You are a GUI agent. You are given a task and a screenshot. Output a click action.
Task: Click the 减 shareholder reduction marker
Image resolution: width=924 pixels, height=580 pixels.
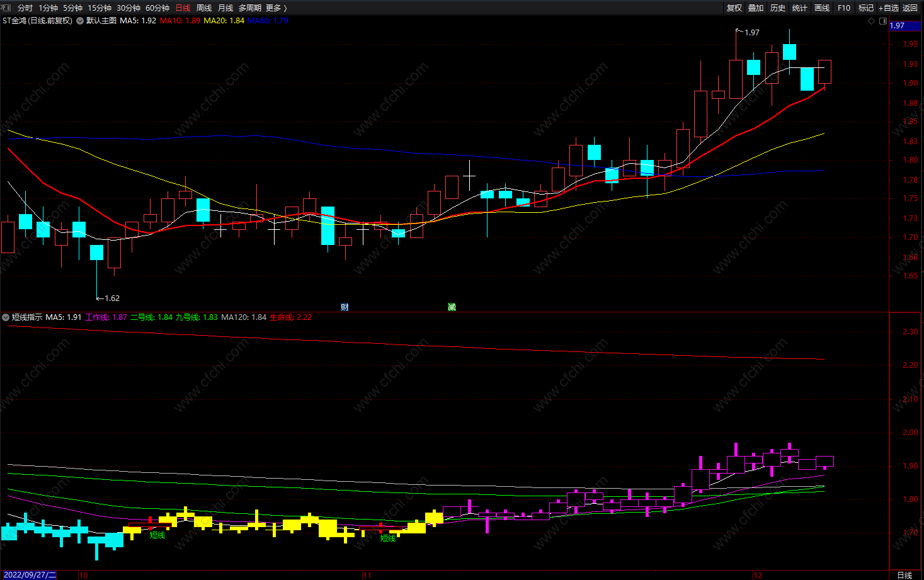(x=452, y=307)
